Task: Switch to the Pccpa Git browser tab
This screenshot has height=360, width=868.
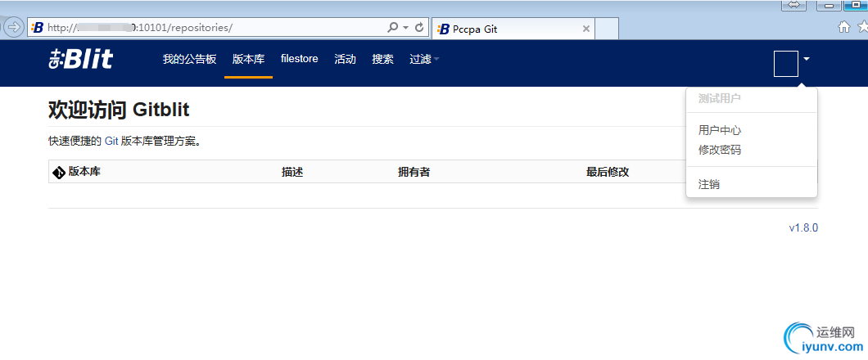Action: click(x=513, y=29)
